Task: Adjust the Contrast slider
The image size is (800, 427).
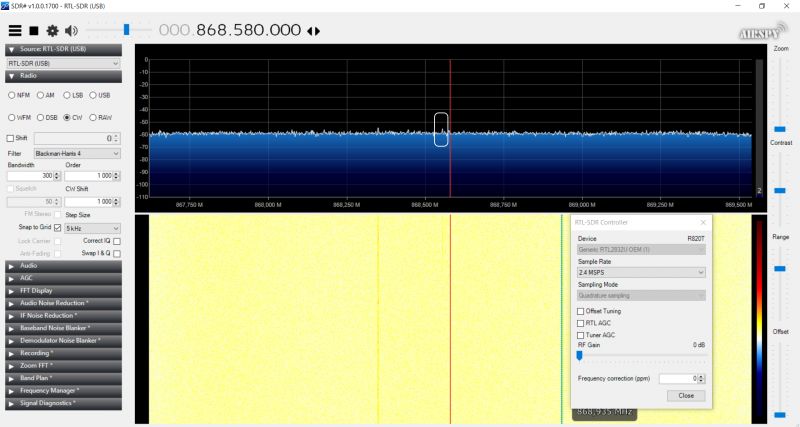Action: (x=780, y=190)
